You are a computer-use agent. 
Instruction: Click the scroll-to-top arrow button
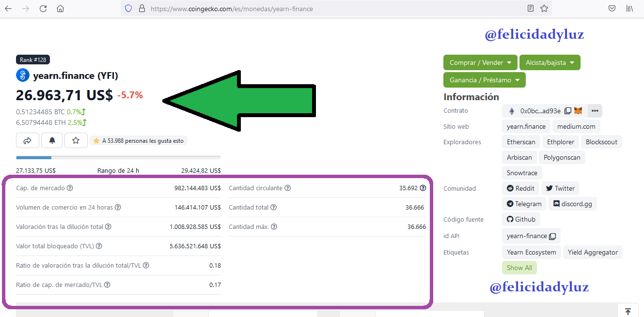[x=628, y=311]
